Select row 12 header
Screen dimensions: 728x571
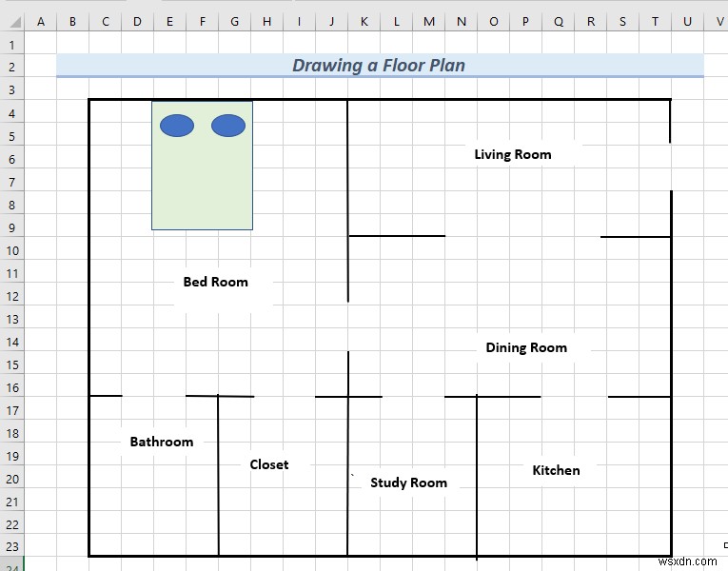(x=12, y=296)
